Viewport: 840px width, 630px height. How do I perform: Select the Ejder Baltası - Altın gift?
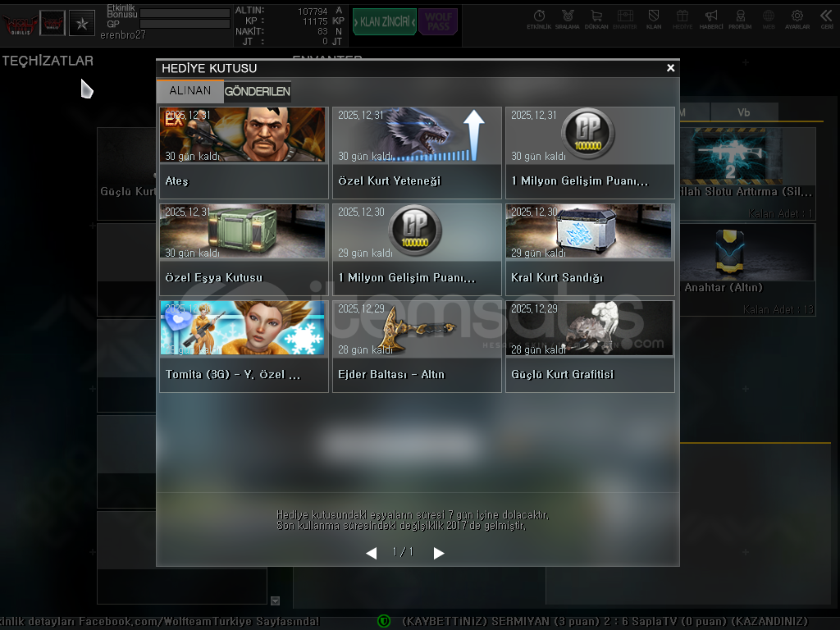click(417, 347)
